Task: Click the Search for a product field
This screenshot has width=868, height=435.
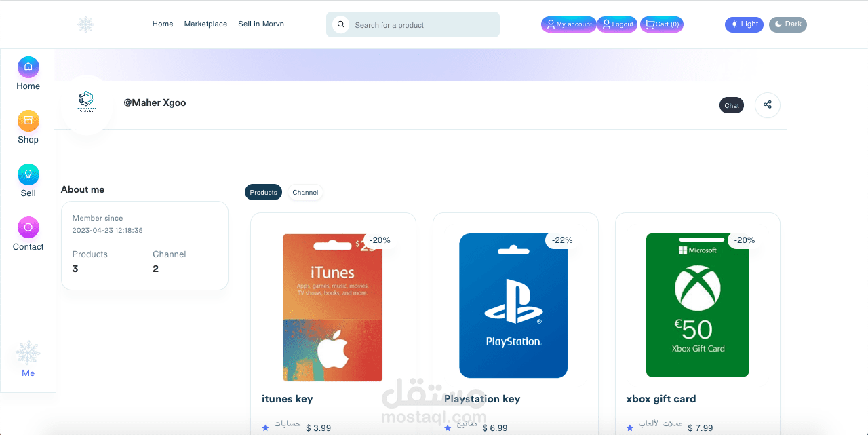Action: coord(413,24)
